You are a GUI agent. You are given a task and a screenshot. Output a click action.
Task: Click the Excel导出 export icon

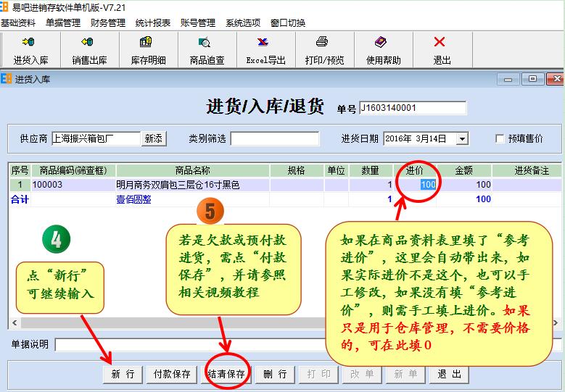(x=265, y=49)
